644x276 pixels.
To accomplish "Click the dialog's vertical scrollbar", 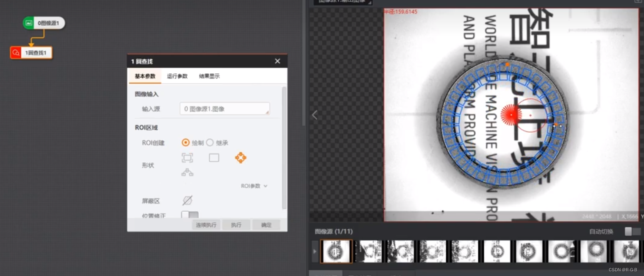I will click(x=284, y=148).
